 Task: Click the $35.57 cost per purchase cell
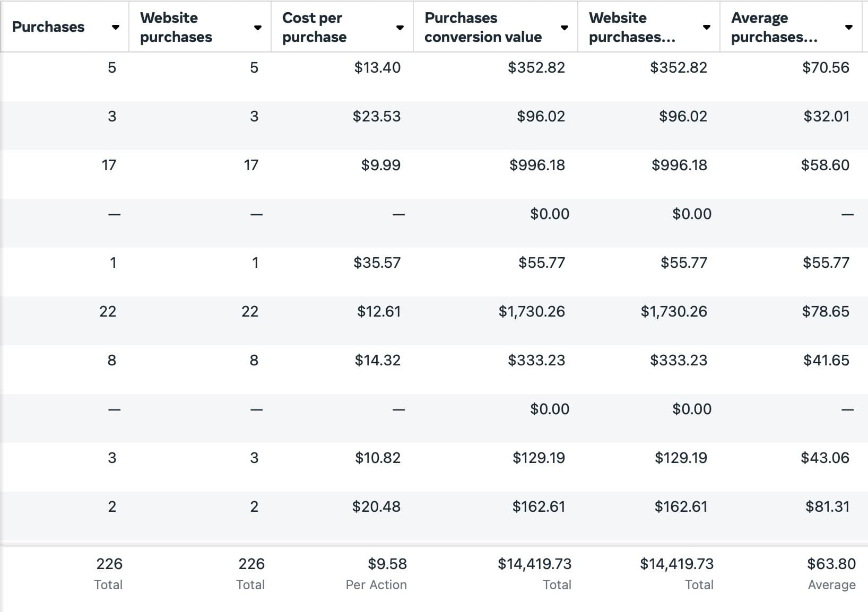click(377, 263)
